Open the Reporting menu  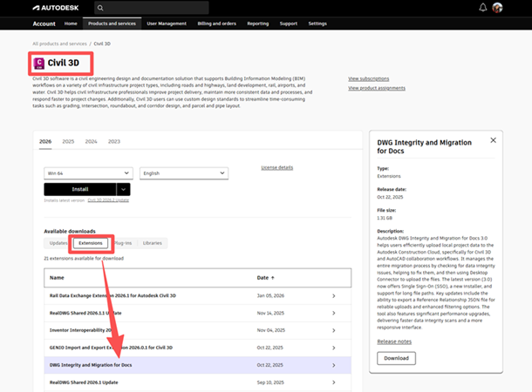pos(258,24)
